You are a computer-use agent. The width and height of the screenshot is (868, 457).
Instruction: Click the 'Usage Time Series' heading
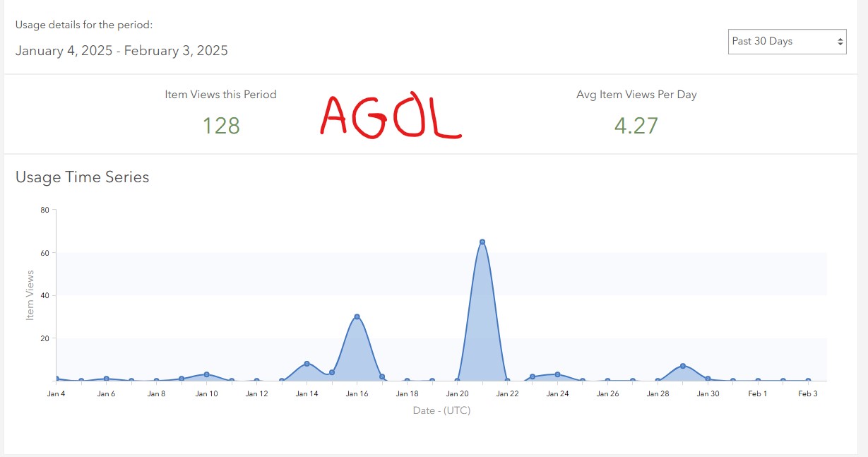point(82,177)
